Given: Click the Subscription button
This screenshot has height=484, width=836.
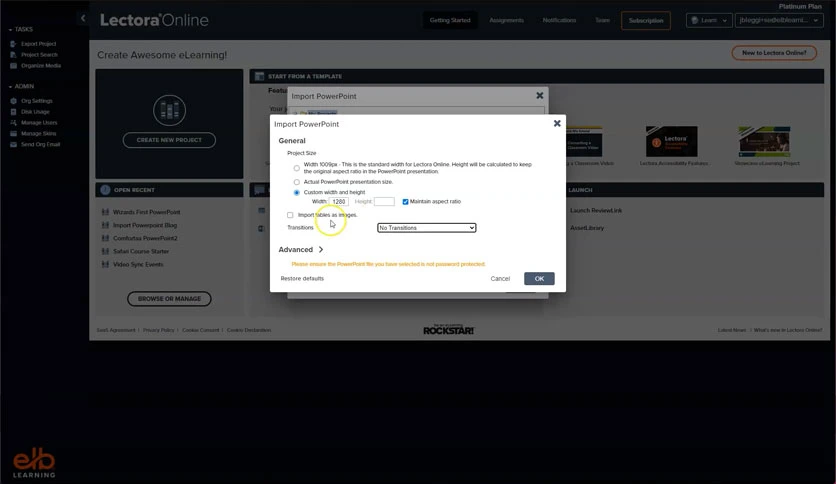Looking at the screenshot, I should point(646,20).
